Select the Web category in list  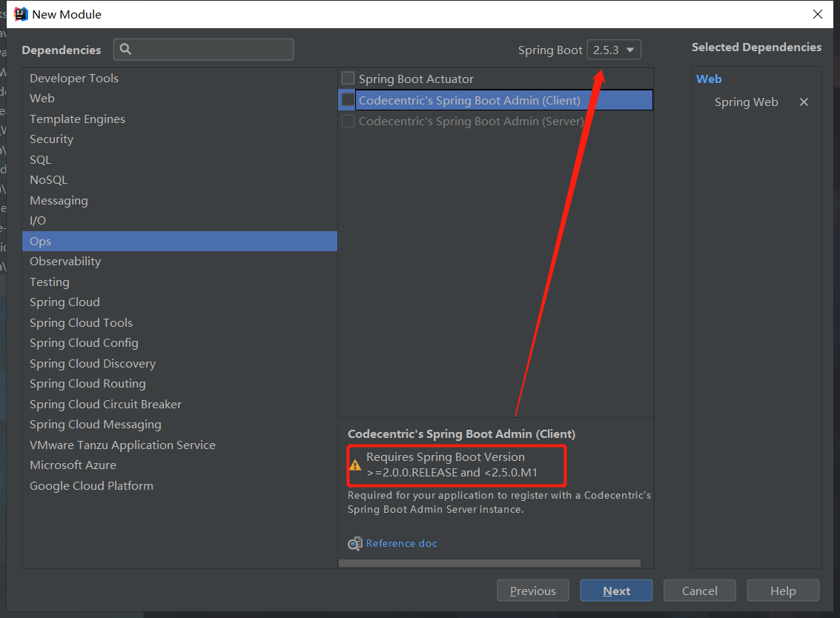tap(179, 99)
